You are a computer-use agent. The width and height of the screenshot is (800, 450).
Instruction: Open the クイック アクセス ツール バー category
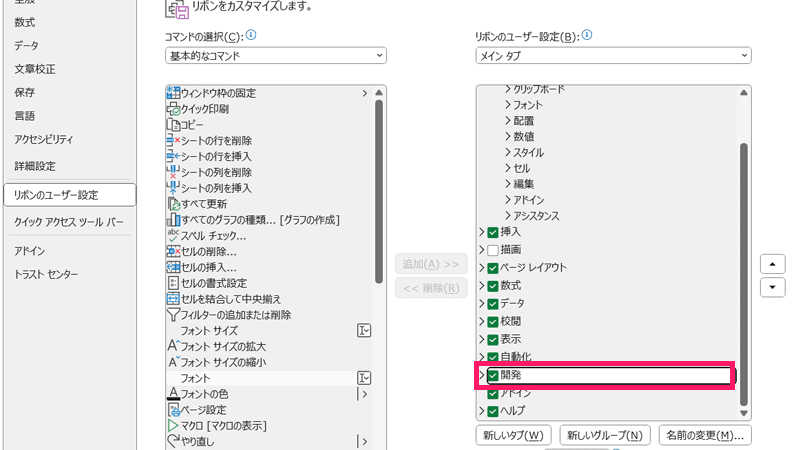point(69,222)
